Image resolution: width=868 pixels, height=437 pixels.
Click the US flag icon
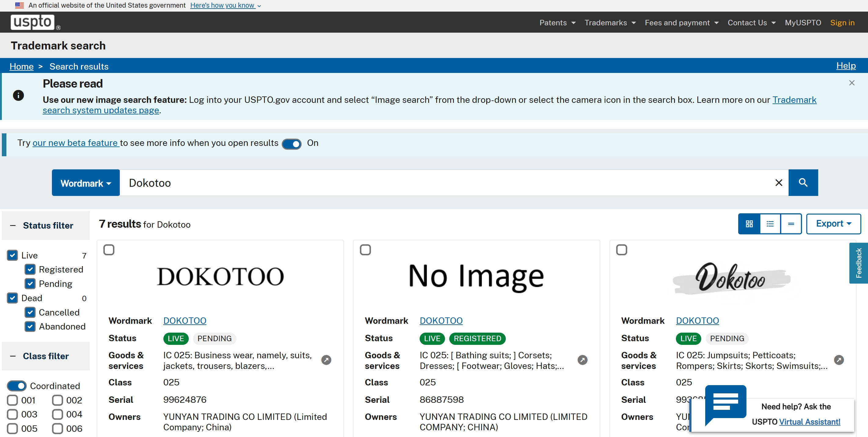click(x=20, y=5)
